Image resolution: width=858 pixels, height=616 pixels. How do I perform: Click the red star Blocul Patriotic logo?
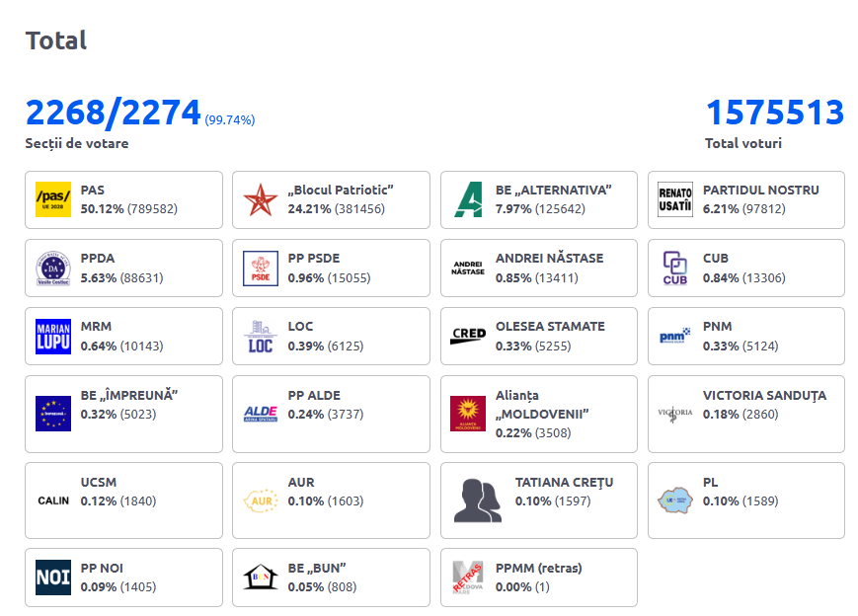tap(261, 199)
